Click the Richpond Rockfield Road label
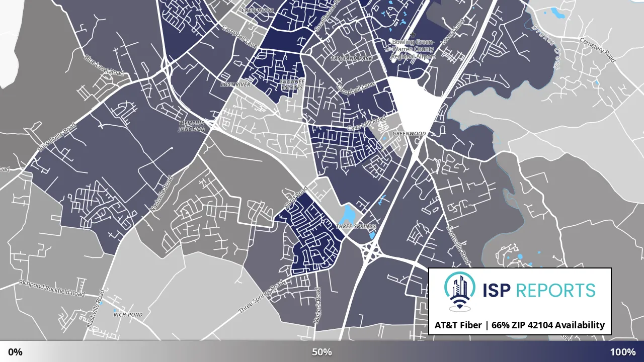Viewport: 644px width, 362px height. 52,288
